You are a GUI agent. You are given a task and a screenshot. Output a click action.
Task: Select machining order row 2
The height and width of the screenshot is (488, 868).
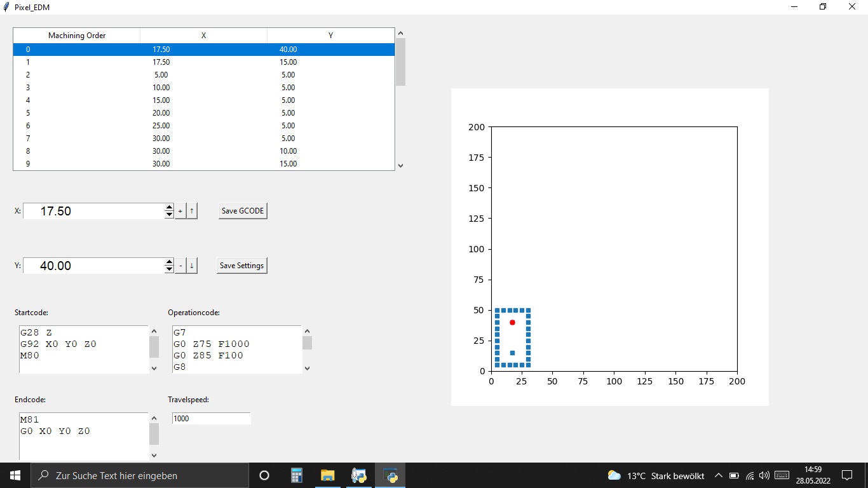(204, 75)
